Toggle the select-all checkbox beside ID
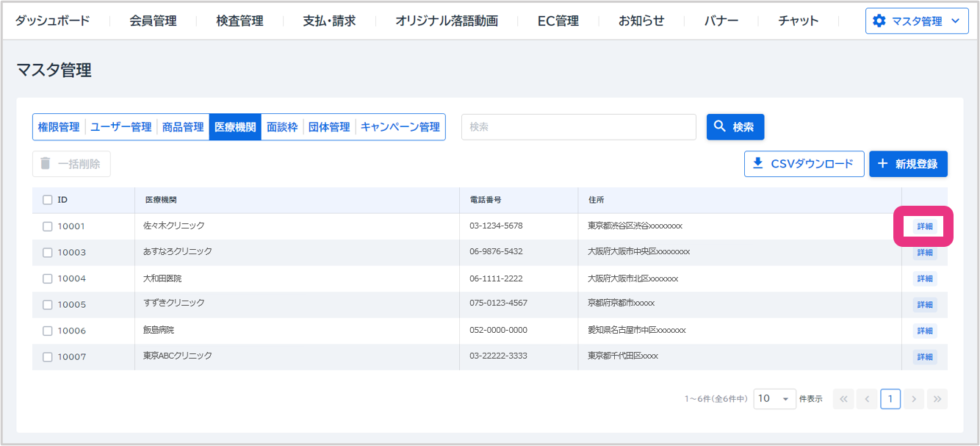The width and height of the screenshot is (980, 446). (48, 200)
